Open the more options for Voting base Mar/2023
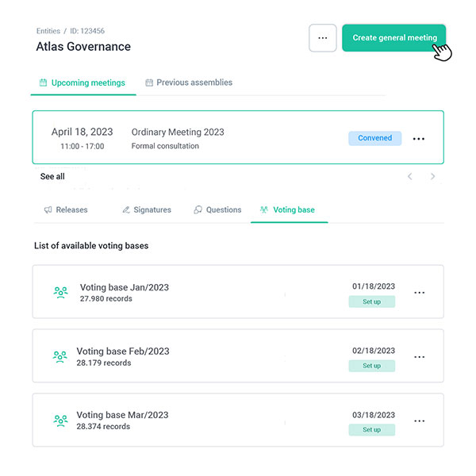Image resolution: width=476 pixels, height=476 pixels. pyautogui.click(x=420, y=420)
